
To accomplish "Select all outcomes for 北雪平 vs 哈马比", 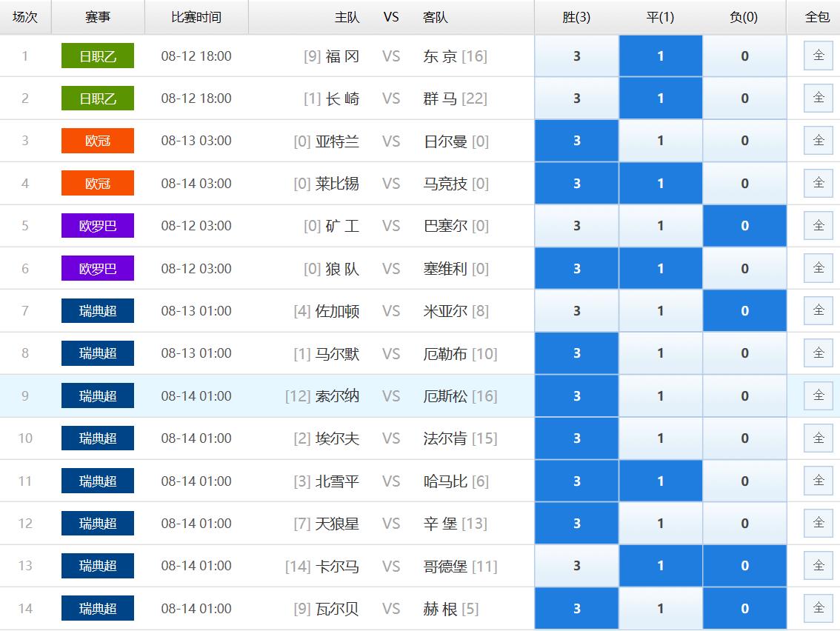I will pyautogui.click(x=818, y=481).
